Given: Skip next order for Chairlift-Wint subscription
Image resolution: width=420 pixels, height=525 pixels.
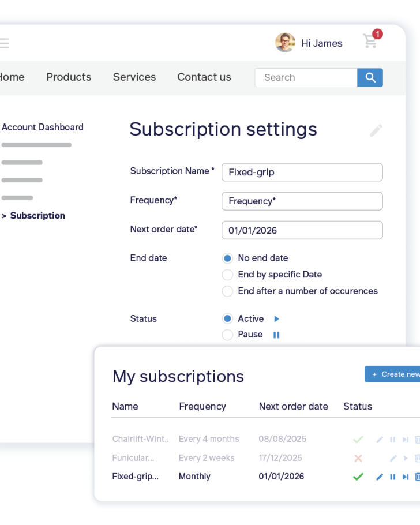Looking at the screenshot, I should [406, 440].
